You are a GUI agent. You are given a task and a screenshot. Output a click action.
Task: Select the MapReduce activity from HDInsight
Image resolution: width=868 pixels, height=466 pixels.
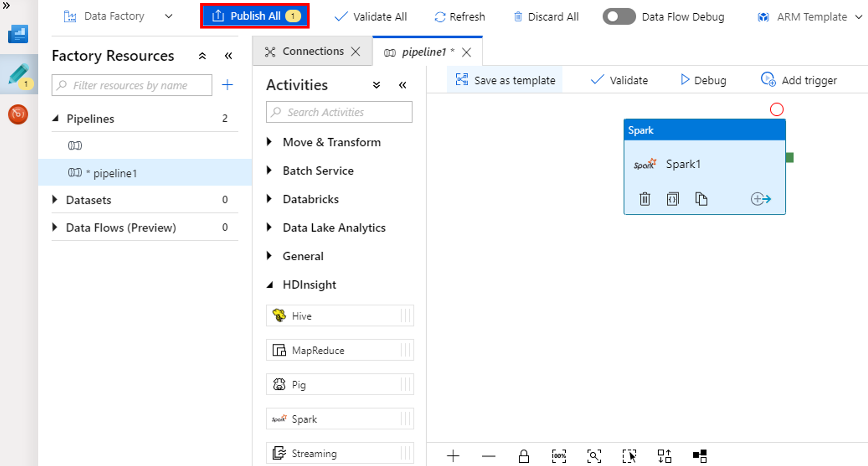pos(340,350)
